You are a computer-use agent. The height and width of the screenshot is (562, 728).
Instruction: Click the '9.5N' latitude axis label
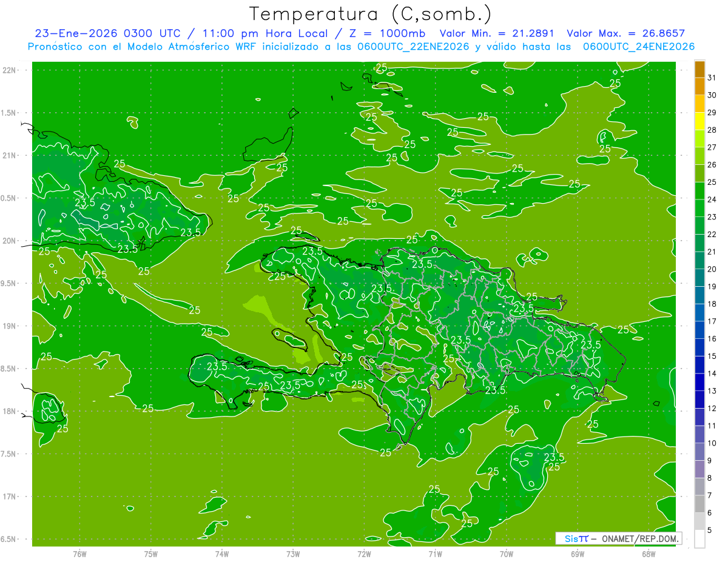click(8, 284)
